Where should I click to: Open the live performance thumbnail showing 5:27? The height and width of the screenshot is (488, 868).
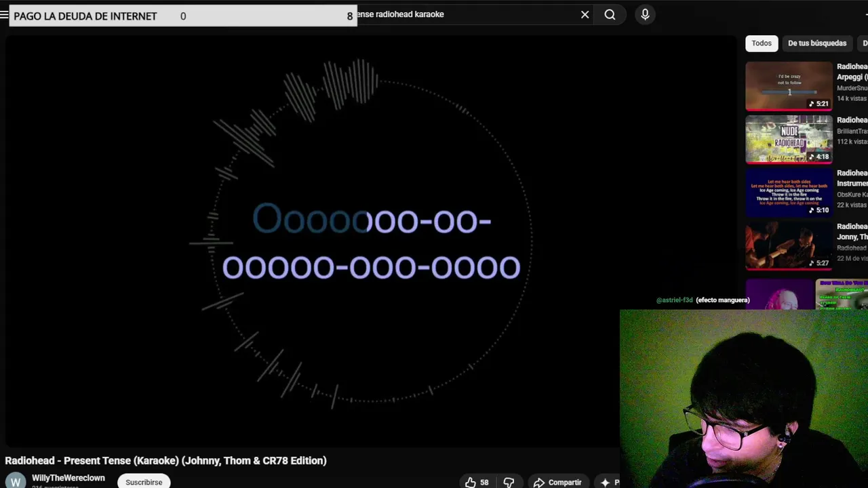(x=789, y=246)
